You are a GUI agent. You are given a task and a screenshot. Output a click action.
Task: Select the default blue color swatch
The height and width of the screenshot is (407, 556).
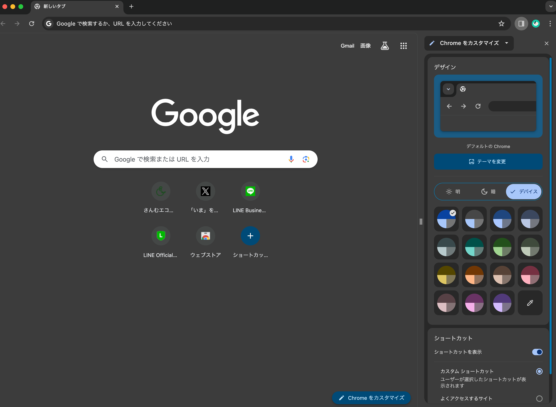(x=446, y=219)
